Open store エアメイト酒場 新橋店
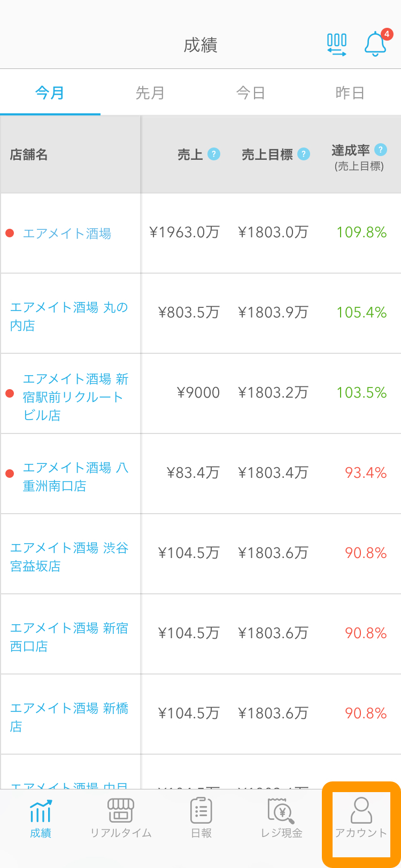The height and width of the screenshot is (868, 401). (x=69, y=717)
